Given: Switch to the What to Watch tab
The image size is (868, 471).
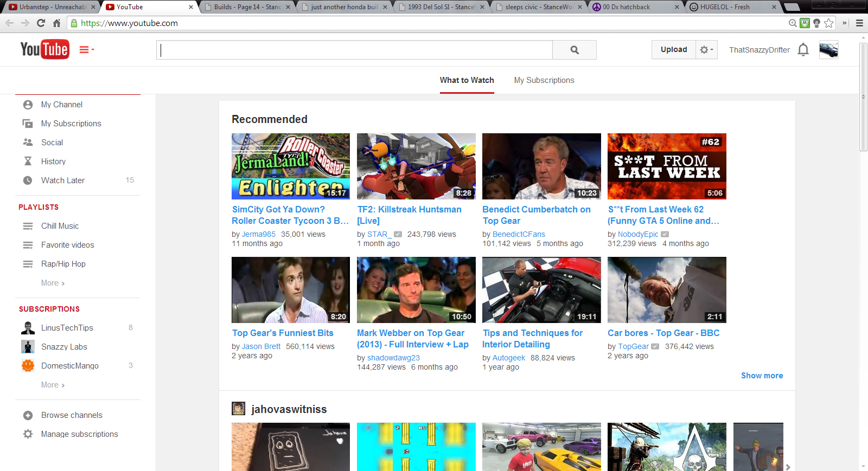Looking at the screenshot, I should (x=467, y=80).
